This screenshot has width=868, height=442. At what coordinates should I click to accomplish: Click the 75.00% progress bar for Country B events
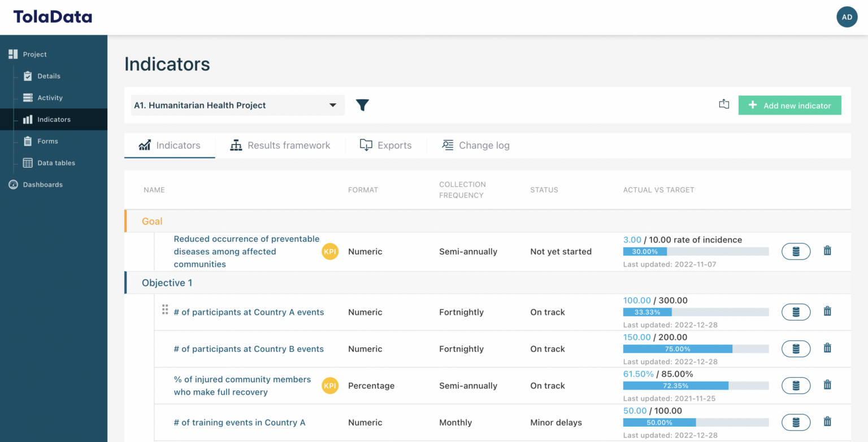point(678,348)
